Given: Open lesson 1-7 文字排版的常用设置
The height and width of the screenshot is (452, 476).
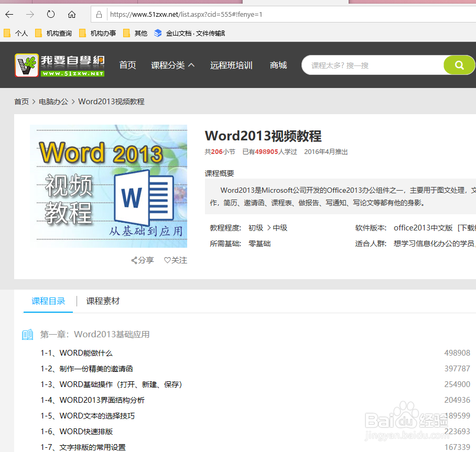Looking at the screenshot, I should pos(83,447).
